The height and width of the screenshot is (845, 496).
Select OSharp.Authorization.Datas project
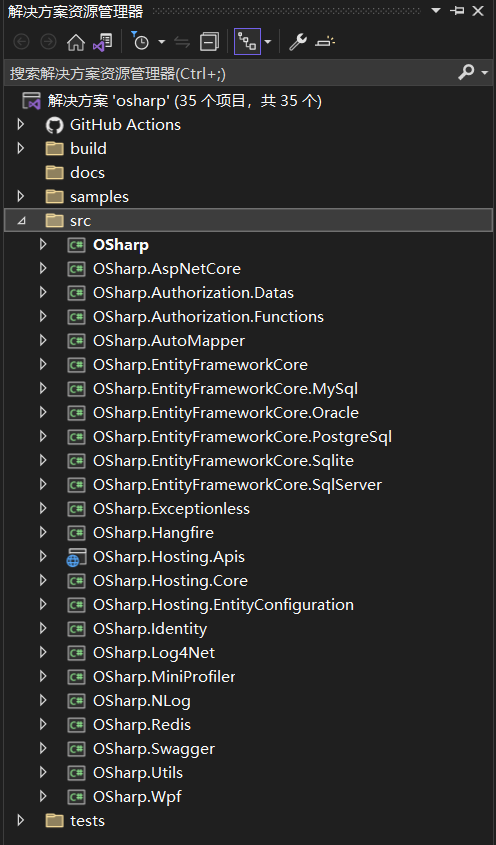[x=194, y=293]
